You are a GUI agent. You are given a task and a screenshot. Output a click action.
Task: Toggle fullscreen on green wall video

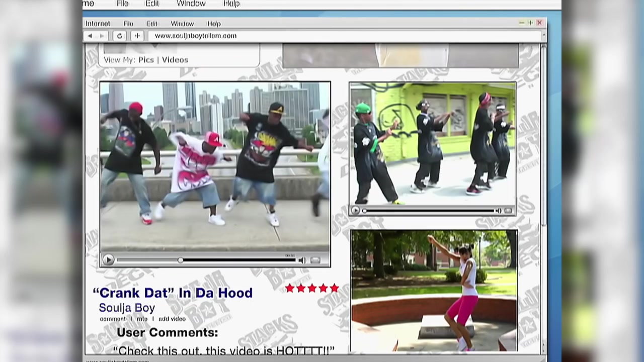[x=508, y=211]
